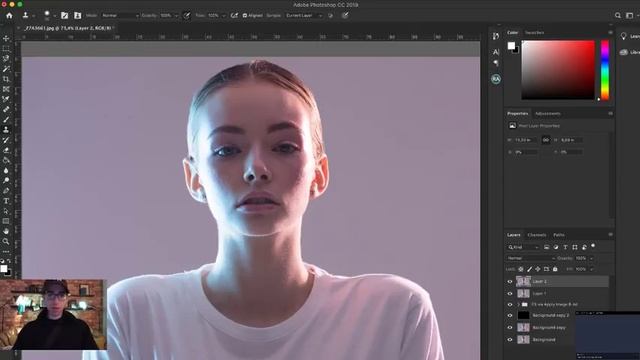Select the Lasso tool
This screenshot has height=360, width=640.
pos(6,59)
